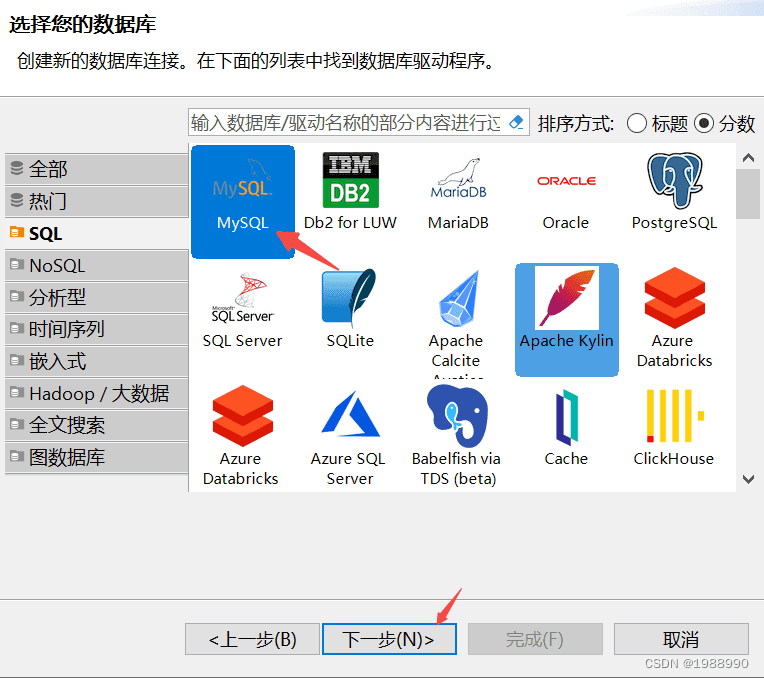
Task: Pick the Azure SQL Server driver
Action: coord(349,436)
